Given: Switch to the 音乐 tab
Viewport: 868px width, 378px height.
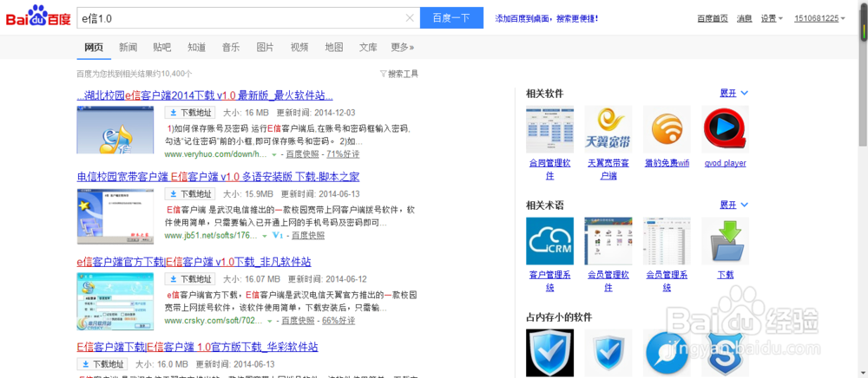Looking at the screenshot, I should pos(231,47).
